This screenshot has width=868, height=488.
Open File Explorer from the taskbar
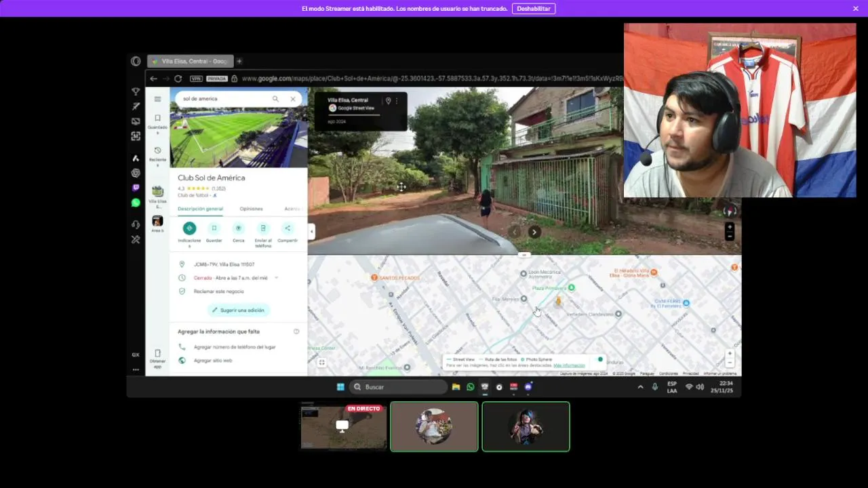click(x=456, y=387)
